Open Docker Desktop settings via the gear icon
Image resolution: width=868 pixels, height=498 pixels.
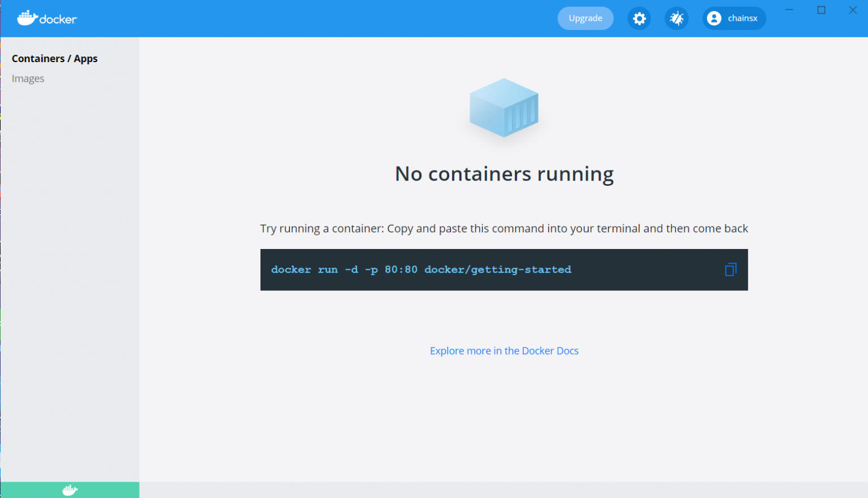tap(639, 18)
